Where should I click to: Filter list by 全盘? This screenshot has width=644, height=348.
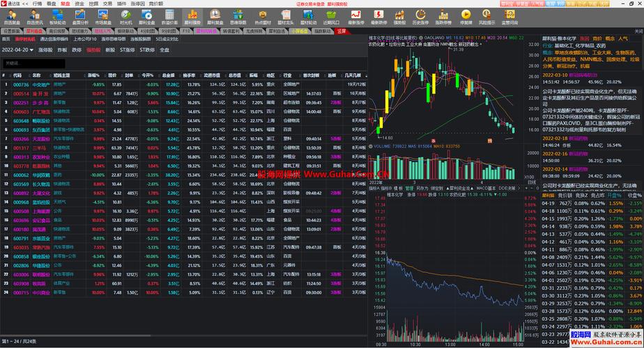[x=164, y=49]
